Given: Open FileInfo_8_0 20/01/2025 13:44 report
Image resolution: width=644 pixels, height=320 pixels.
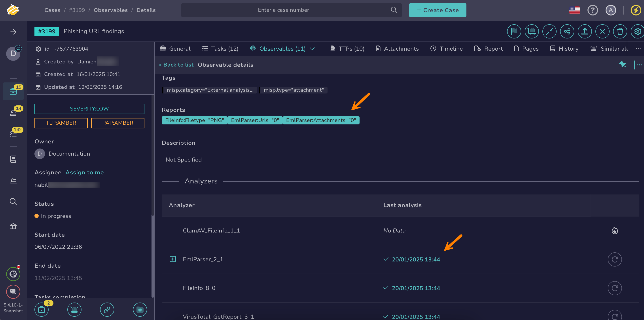Looking at the screenshot, I should [416, 288].
